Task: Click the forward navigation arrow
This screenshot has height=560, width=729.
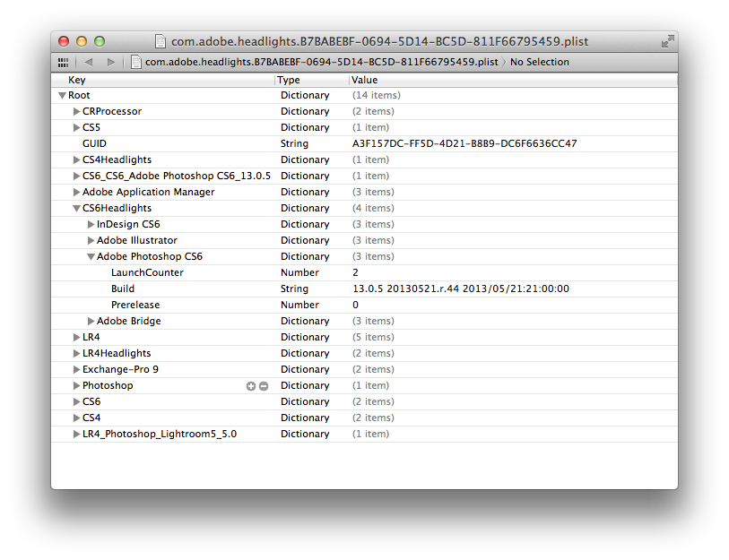Action: pyautogui.click(x=110, y=62)
